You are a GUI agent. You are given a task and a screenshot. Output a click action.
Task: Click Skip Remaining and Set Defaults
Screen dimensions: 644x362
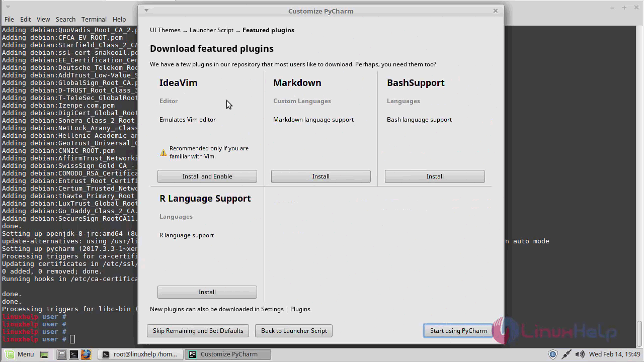198,331
